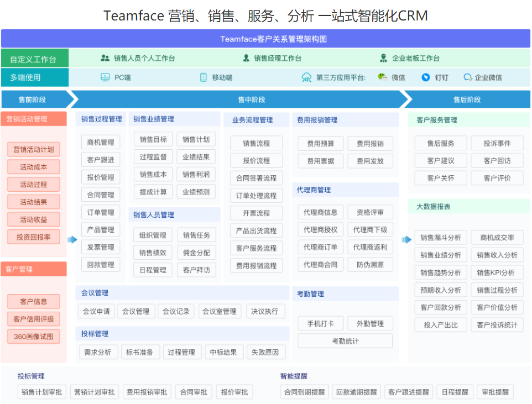
Task: Click the DingTalk 钉钉 logo icon
Action: click(425, 77)
